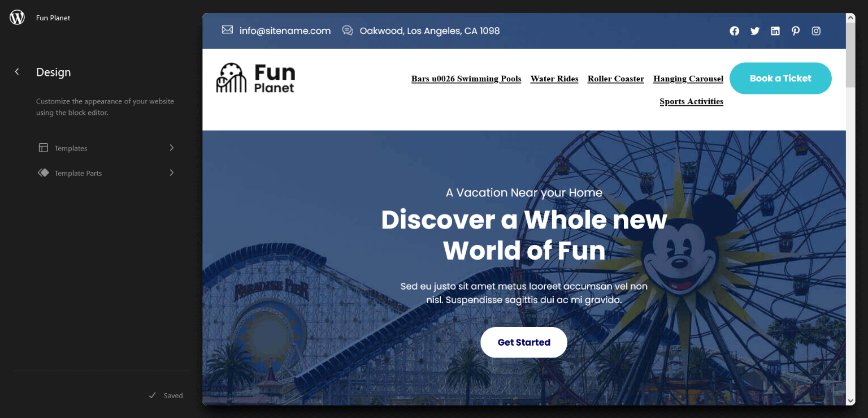The image size is (868, 418).
Task: Click the preview scrollbar down arrow
Action: pos(851,400)
